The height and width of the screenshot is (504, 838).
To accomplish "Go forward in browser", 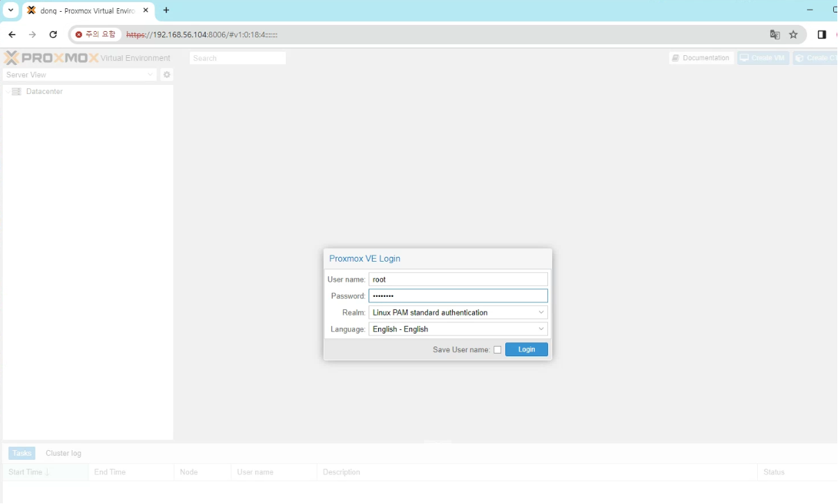I will [32, 35].
